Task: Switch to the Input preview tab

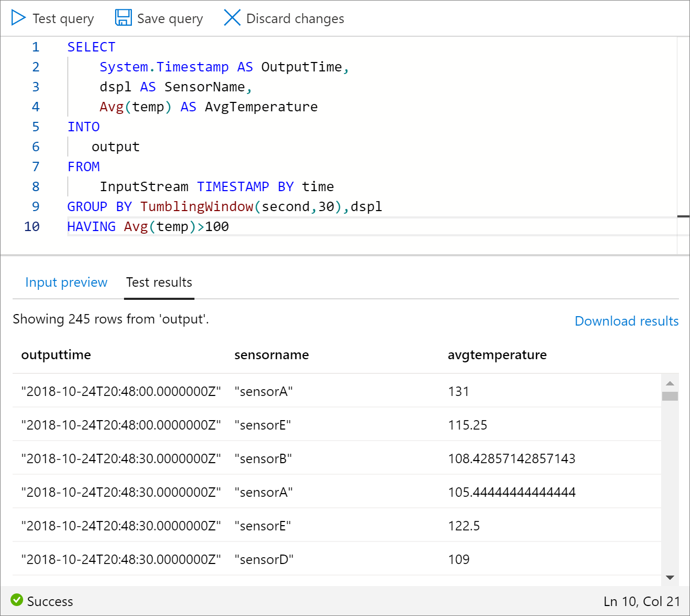Action: point(66,283)
